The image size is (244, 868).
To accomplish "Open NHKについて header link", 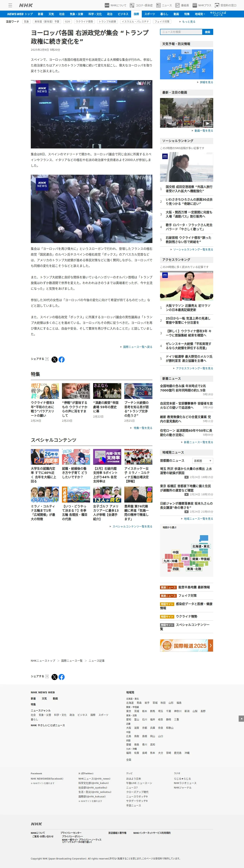I will coord(115,5).
